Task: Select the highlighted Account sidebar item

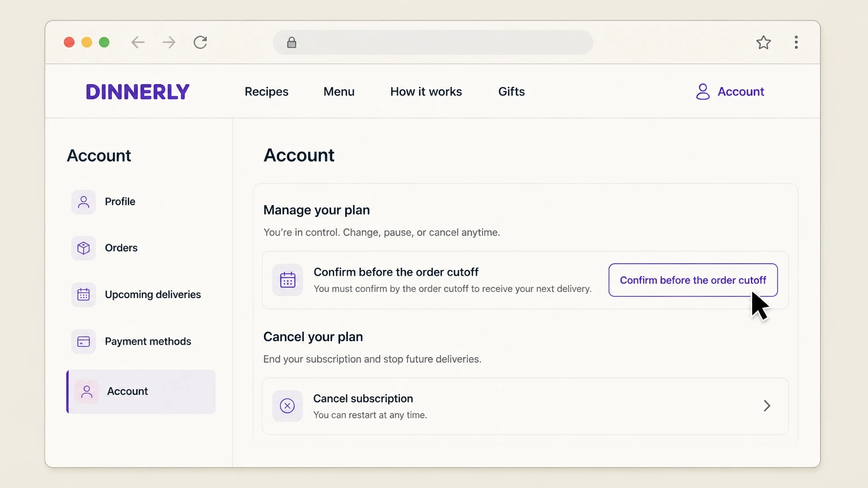Action: [141, 391]
